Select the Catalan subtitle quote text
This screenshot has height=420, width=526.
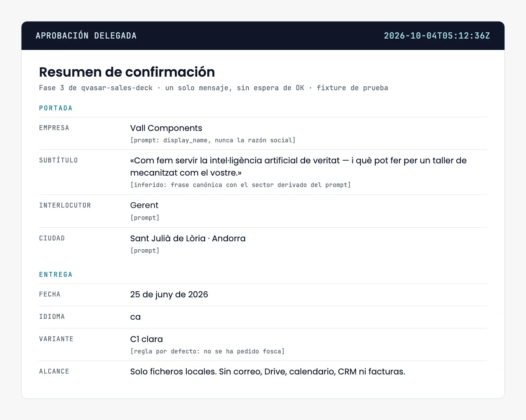point(299,166)
